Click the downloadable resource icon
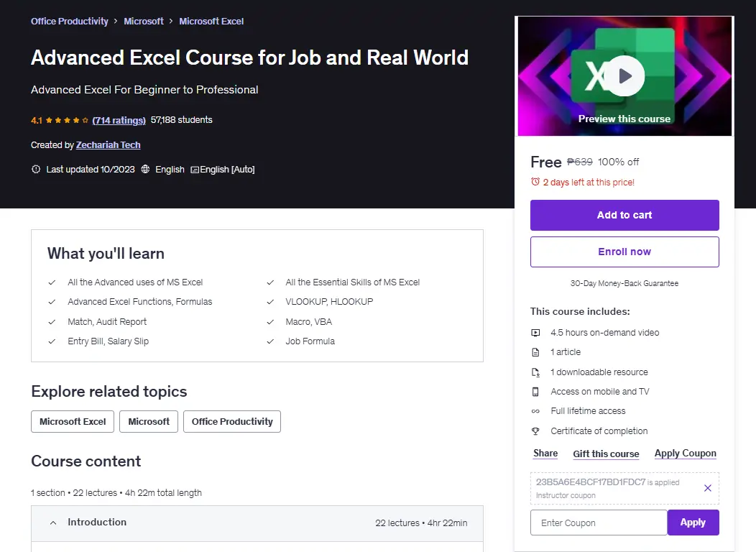 tap(535, 372)
